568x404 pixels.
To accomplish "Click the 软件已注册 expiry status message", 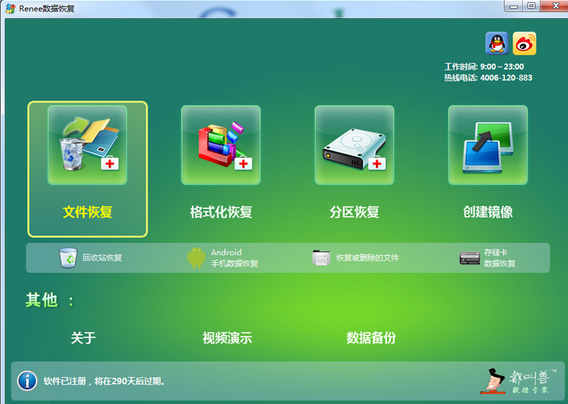I will coord(104,381).
